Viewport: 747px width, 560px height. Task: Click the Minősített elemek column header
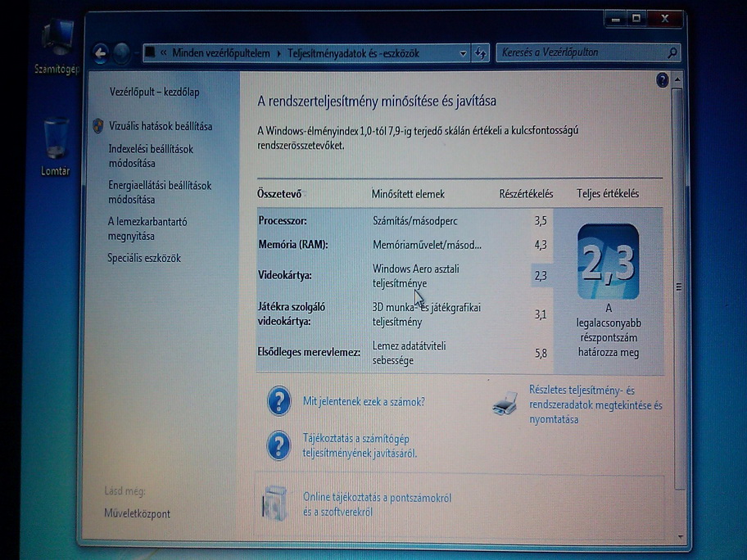[x=408, y=194]
